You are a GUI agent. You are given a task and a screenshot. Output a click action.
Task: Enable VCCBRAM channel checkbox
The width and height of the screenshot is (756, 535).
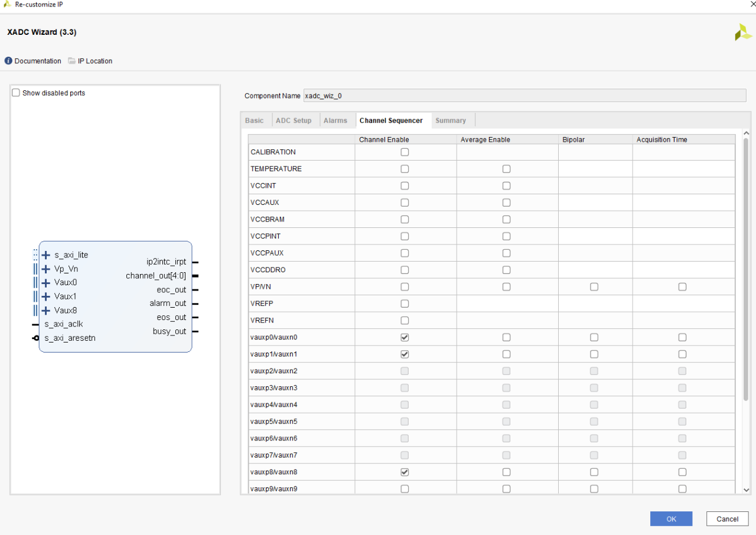point(405,219)
